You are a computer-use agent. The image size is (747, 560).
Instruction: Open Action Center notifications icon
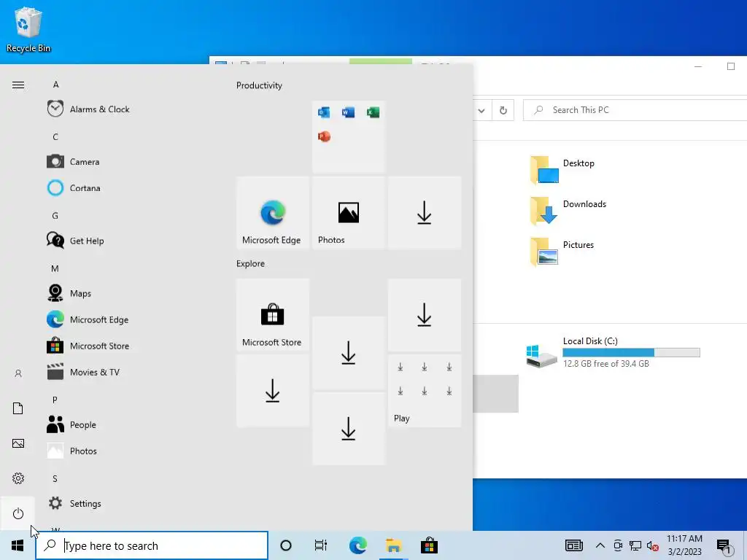tap(724, 545)
